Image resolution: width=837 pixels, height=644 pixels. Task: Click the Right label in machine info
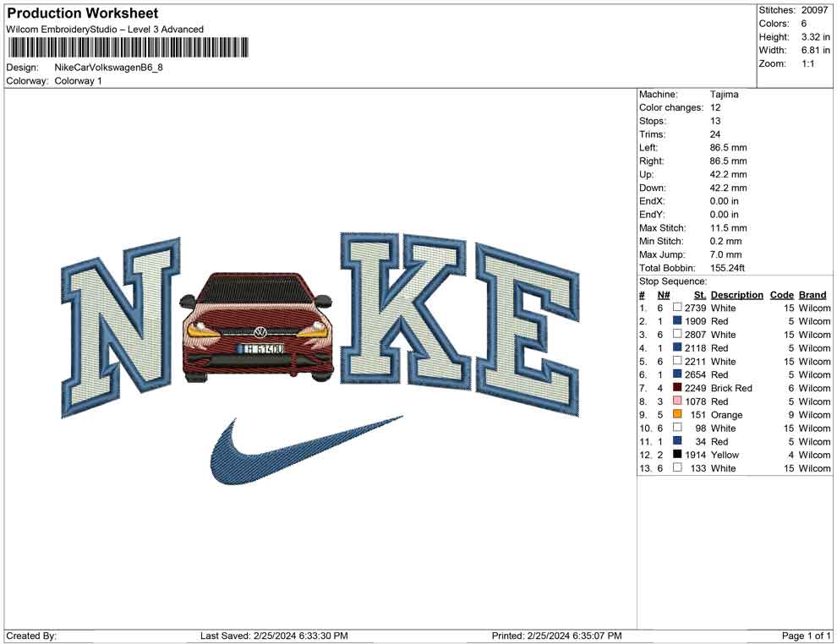coord(651,161)
